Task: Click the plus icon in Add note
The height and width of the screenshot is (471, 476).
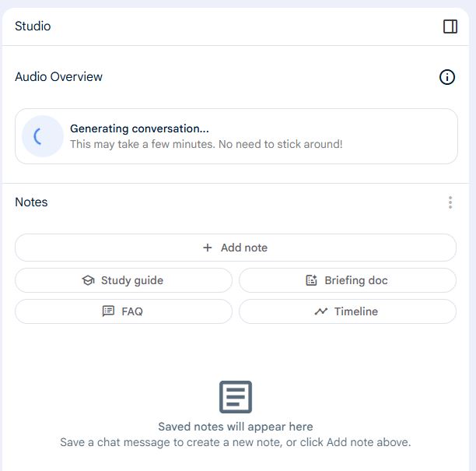Action: point(208,248)
